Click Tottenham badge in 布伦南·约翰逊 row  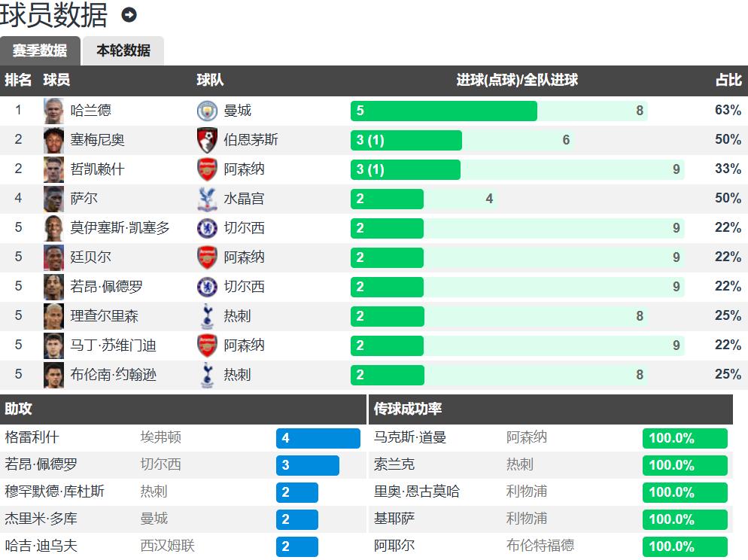coord(206,375)
